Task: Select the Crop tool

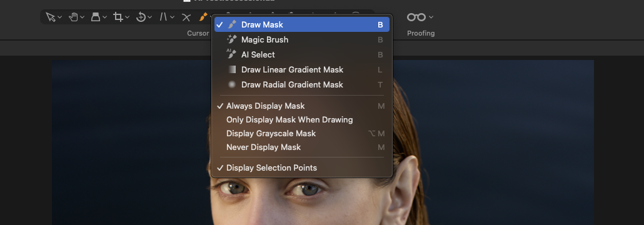Action: pyautogui.click(x=118, y=17)
